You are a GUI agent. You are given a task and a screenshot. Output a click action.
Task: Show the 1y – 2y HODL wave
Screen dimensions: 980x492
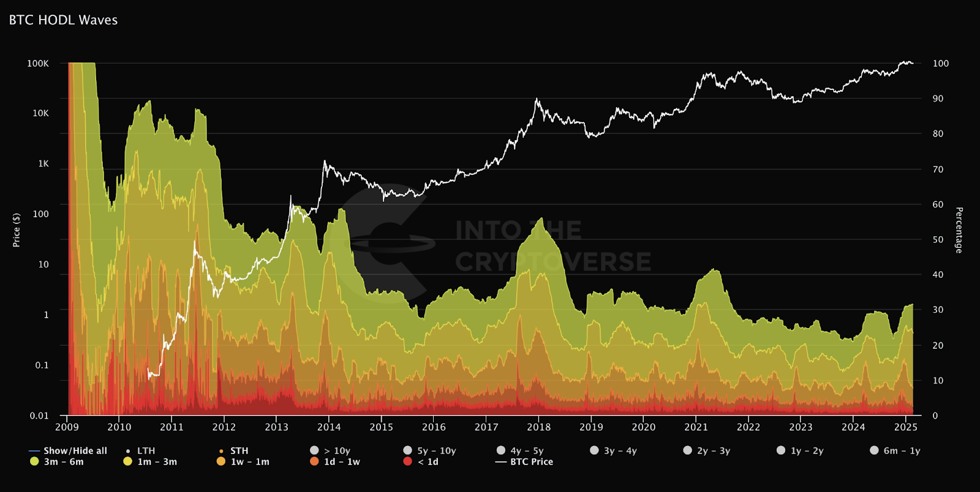tap(800, 450)
